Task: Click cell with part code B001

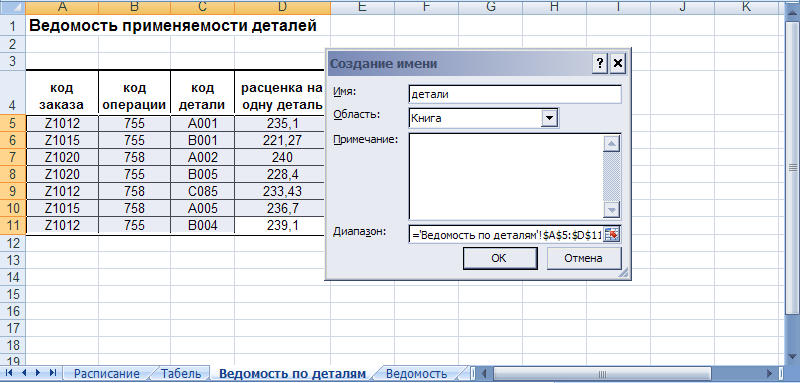Action: [203, 140]
